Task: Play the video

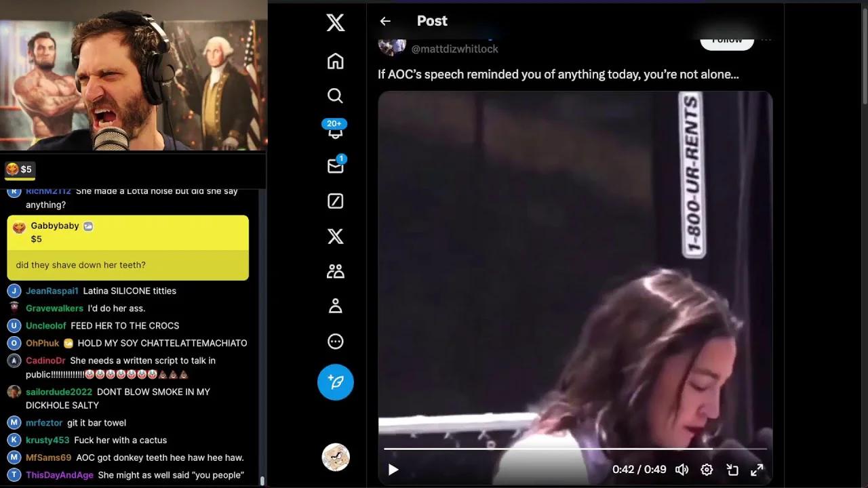Action: (x=393, y=470)
